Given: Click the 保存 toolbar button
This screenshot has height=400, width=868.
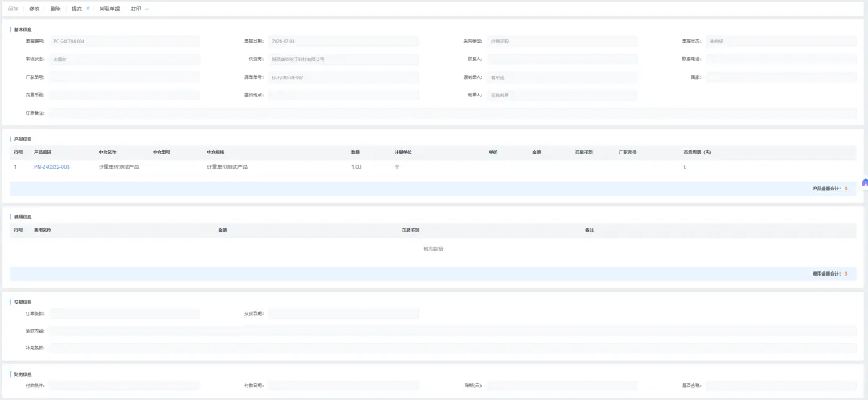Looking at the screenshot, I should (x=13, y=8).
